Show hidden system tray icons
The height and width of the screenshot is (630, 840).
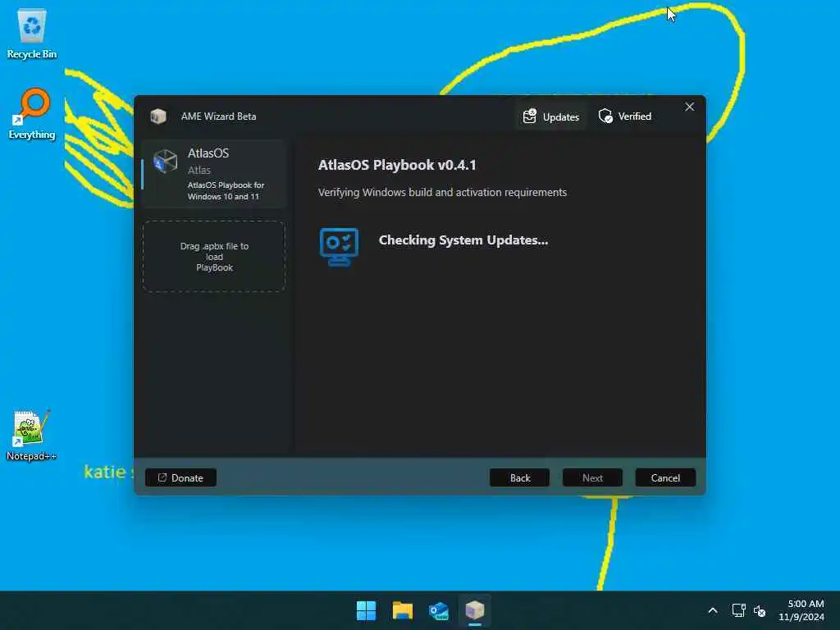point(713,610)
